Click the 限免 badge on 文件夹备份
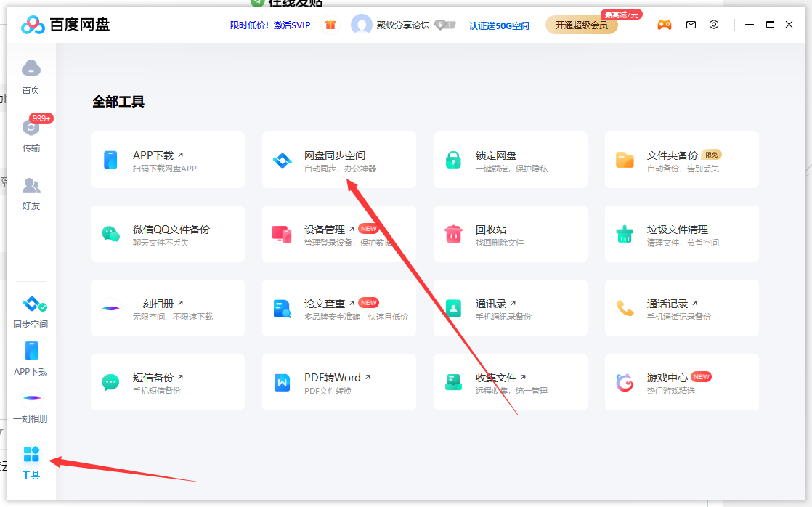Screen dimensions: 812x507 coord(712,155)
